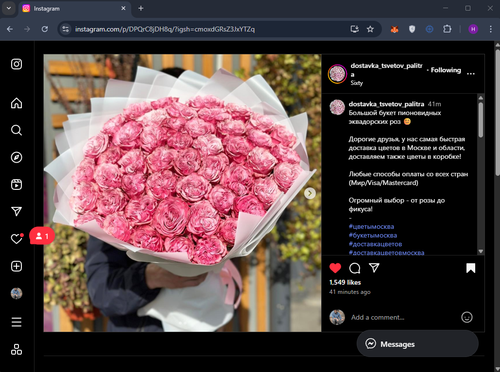Click the new follower notification badge
Screen dimensions: 500x372
42,236
